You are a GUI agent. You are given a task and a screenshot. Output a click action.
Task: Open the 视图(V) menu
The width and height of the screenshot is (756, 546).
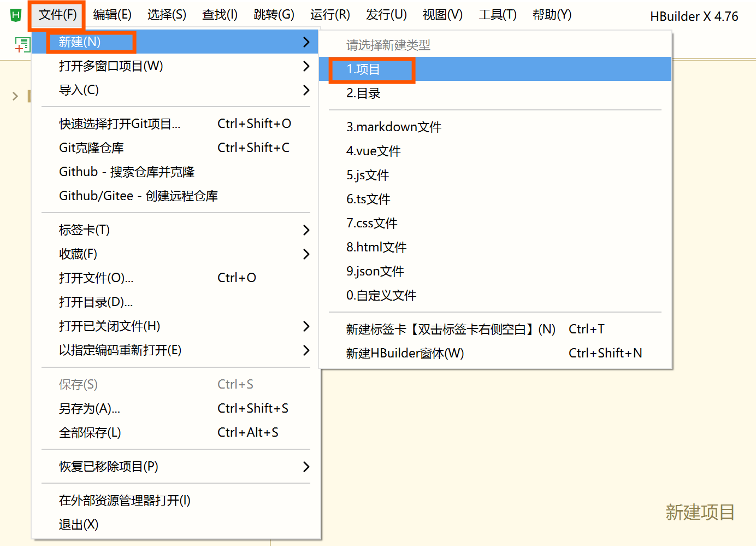442,15
